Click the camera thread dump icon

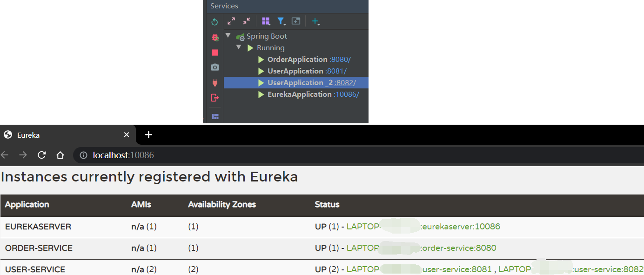coord(215,67)
